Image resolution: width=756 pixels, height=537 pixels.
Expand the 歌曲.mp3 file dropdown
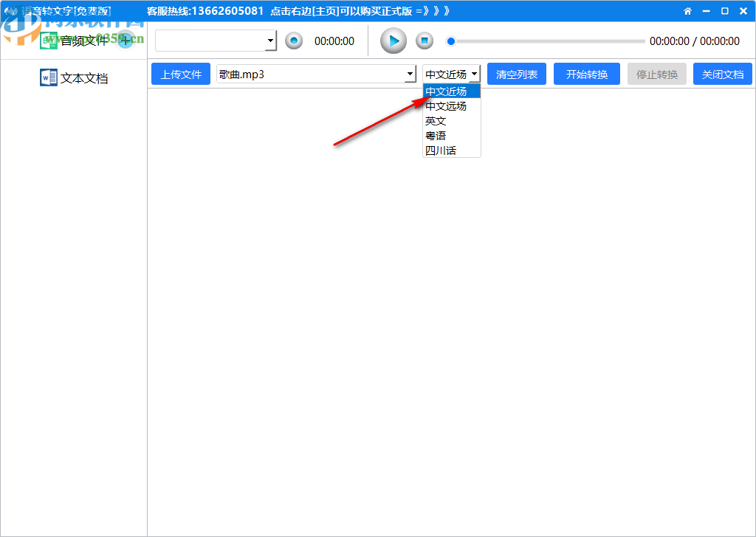pyautogui.click(x=410, y=75)
